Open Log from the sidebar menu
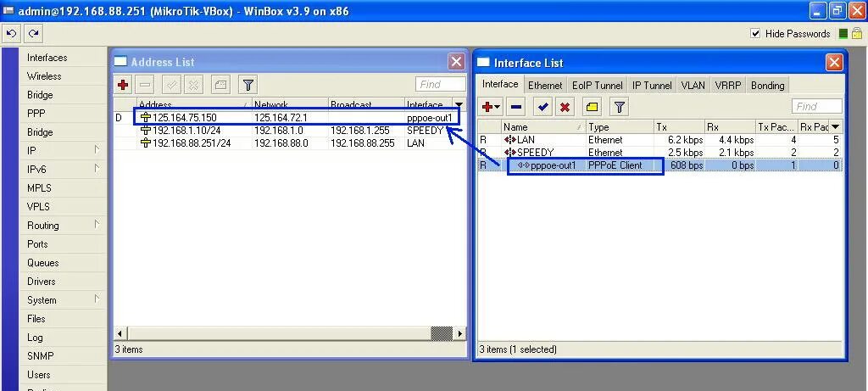The image size is (868, 391). click(x=35, y=338)
